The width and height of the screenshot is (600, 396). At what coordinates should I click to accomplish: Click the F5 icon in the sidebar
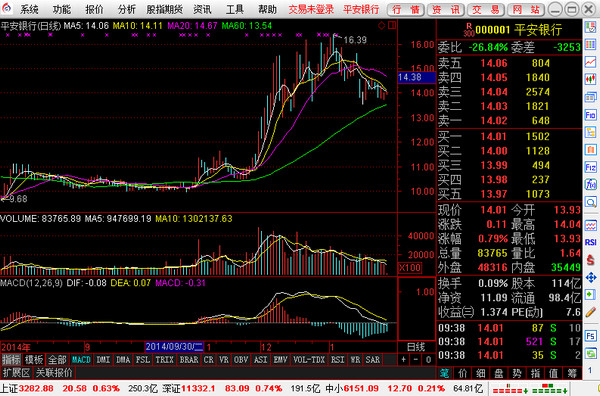coord(590,336)
